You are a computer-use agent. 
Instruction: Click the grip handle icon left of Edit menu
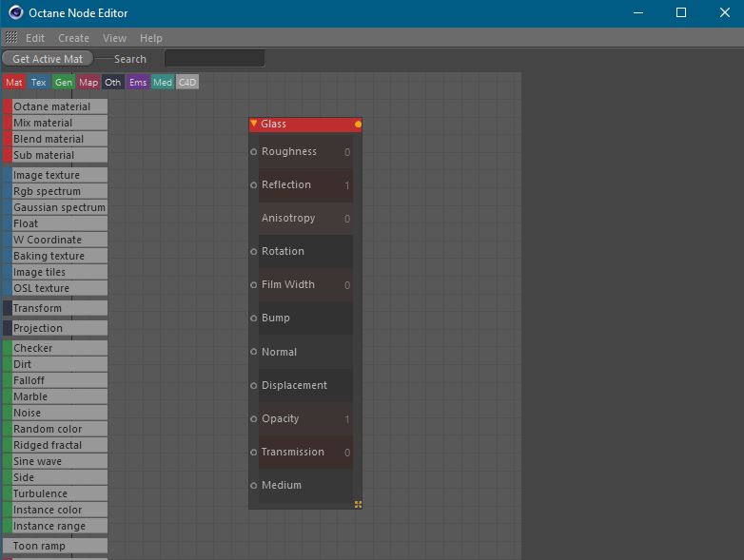coord(11,37)
